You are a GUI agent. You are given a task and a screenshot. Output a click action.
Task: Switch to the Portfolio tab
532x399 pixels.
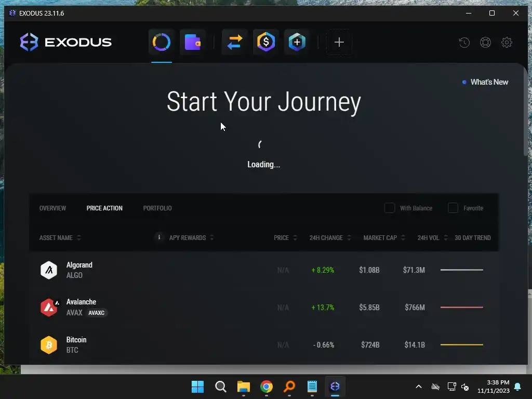[157, 208]
